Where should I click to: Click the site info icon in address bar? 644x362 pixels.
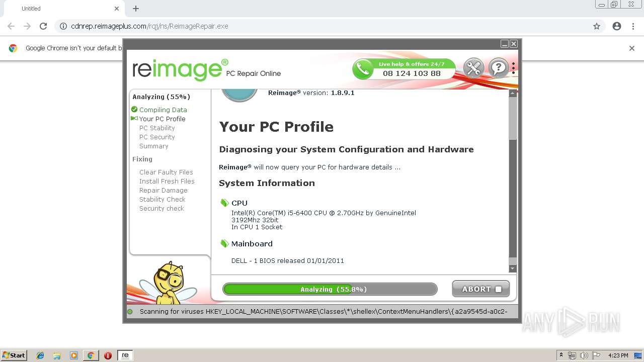tap(63, 26)
